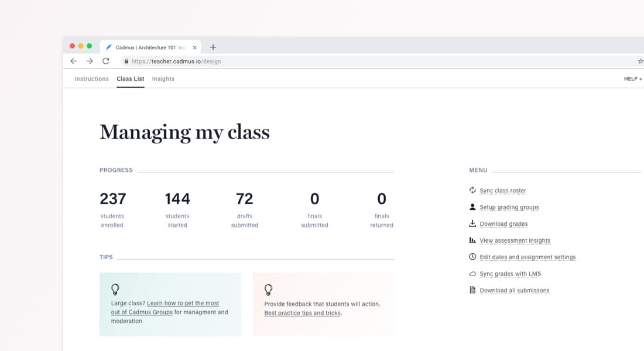Open a new browser tab with plus icon
Viewport: 644px width, 351px height.
(x=213, y=47)
